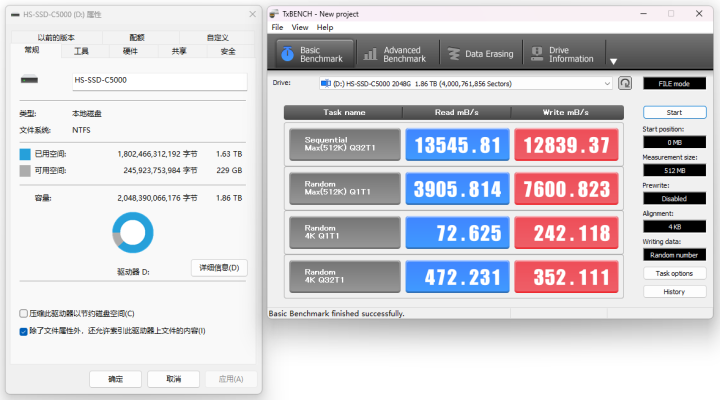The width and height of the screenshot is (720, 400).
Task: Toggle compress this drive checkbox
Action: [23, 314]
